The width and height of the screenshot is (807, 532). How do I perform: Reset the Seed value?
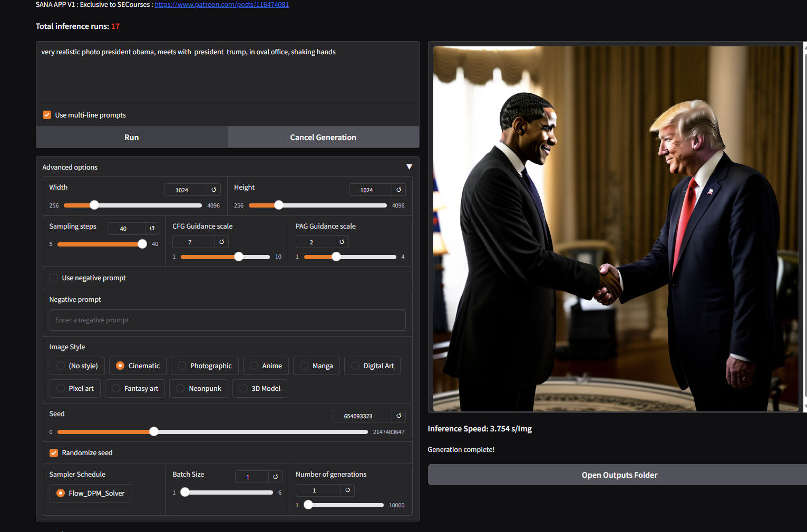[x=399, y=416]
